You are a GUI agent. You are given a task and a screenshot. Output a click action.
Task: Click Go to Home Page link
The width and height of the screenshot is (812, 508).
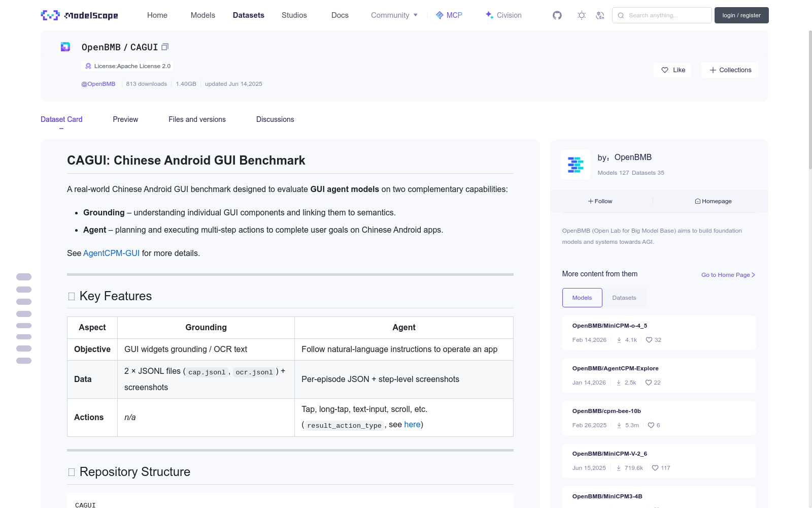click(x=728, y=275)
